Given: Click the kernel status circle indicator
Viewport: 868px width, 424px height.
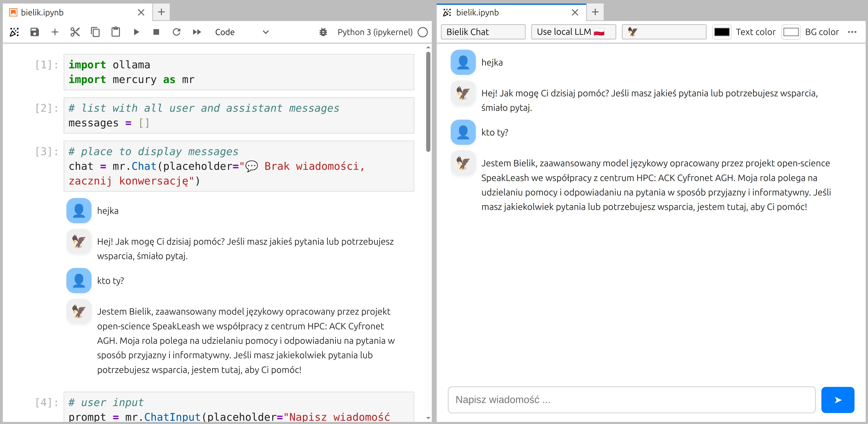Looking at the screenshot, I should point(422,32).
